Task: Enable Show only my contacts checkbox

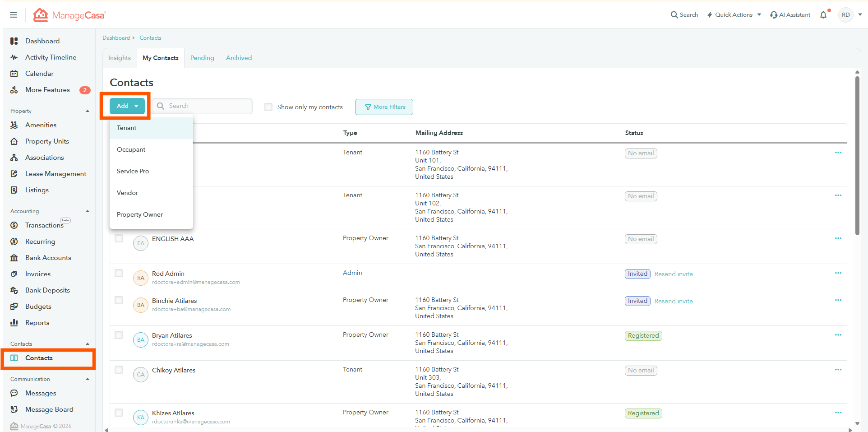Action: click(x=268, y=107)
